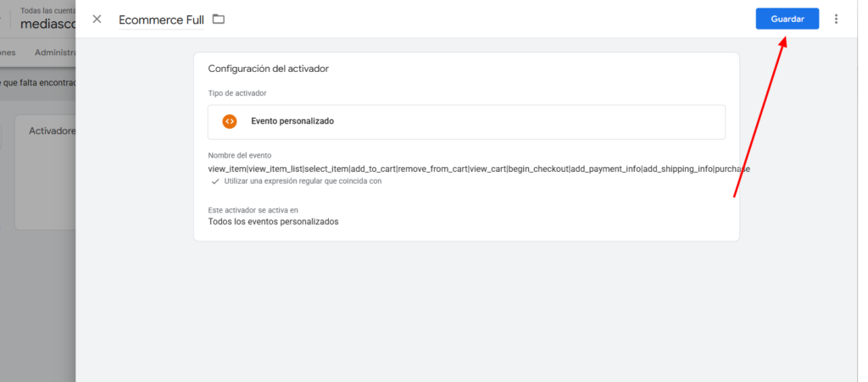868x382 pixels.
Task: Edit the Ecommerce Full trigger name
Action: 161,19
